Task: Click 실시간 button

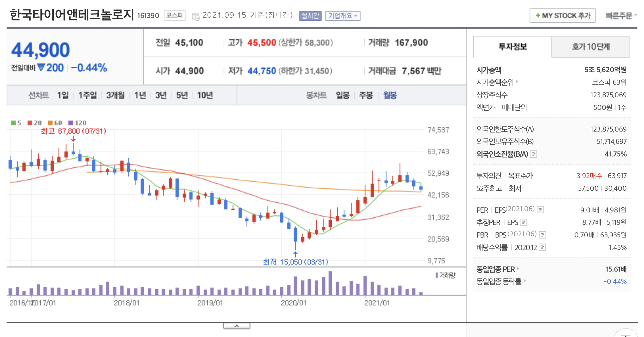Action: click(x=310, y=16)
